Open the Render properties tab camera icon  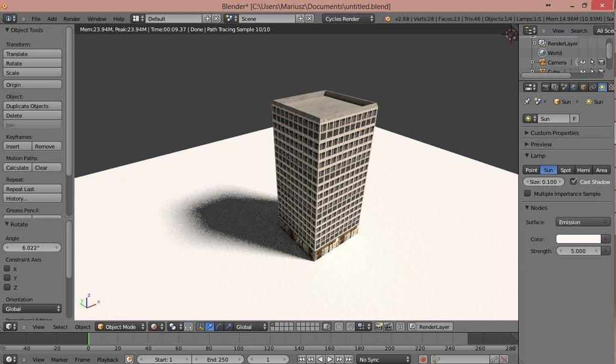coord(545,87)
